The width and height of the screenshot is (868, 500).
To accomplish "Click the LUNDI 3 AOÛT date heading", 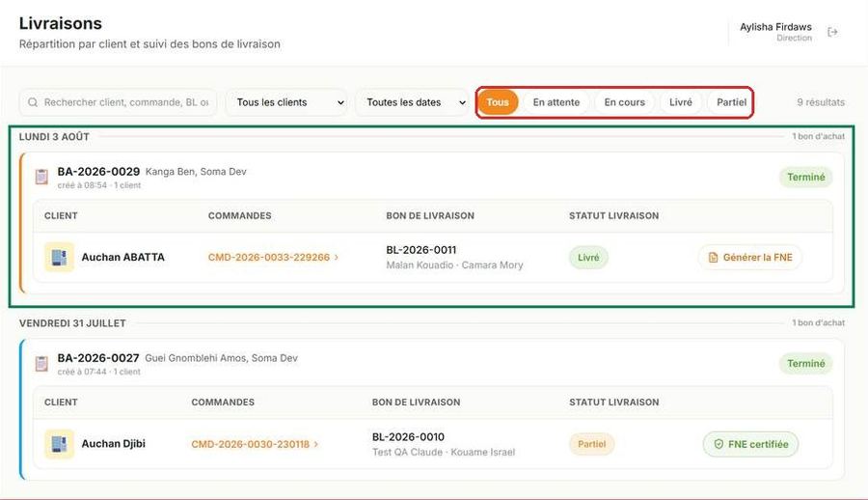I will (x=54, y=136).
